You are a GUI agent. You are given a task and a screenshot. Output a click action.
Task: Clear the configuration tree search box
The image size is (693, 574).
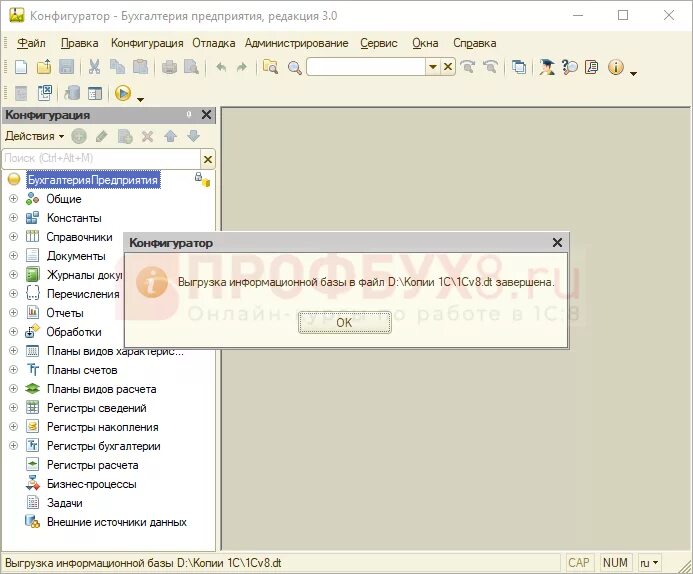point(208,159)
